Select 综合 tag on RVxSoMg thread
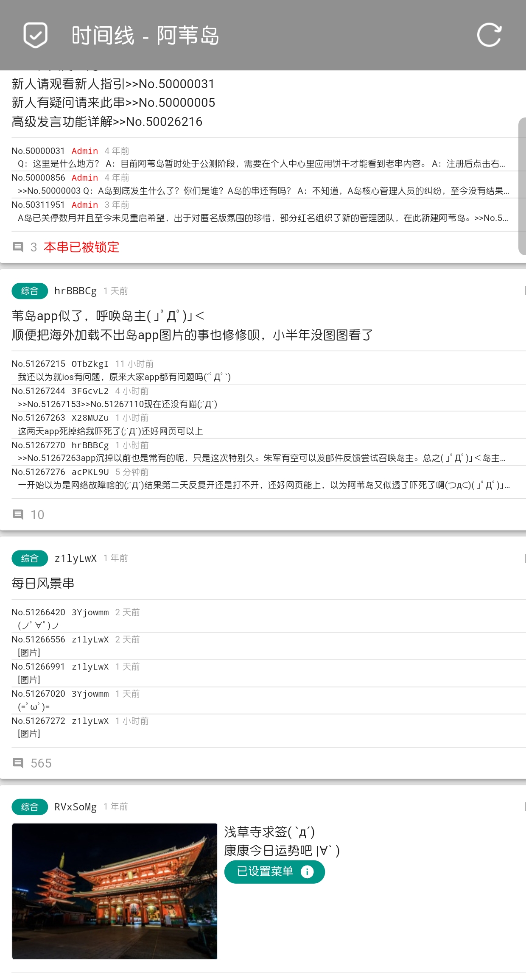This screenshot has height=980, width=526. point(30,807)
